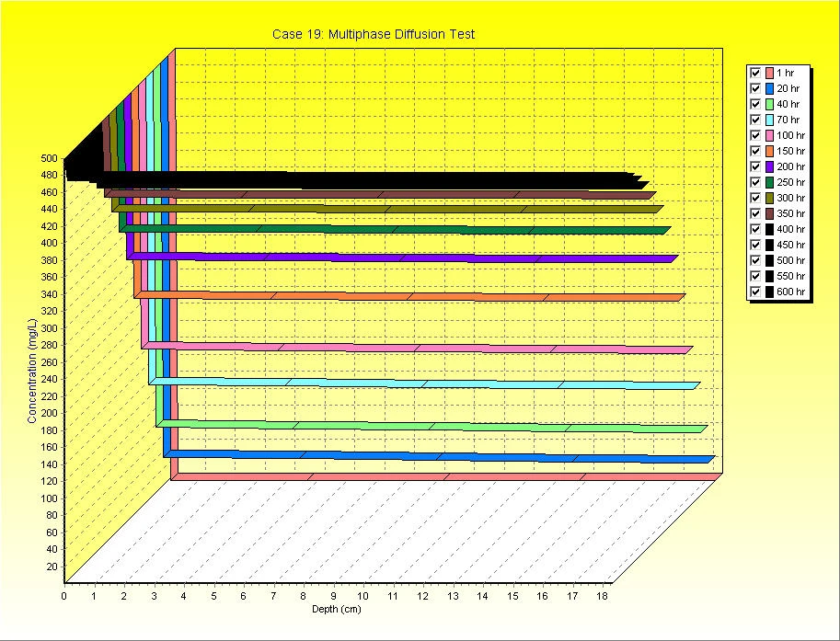Click the brown 350 hr color swatch
840x641 pixels.
769,213
